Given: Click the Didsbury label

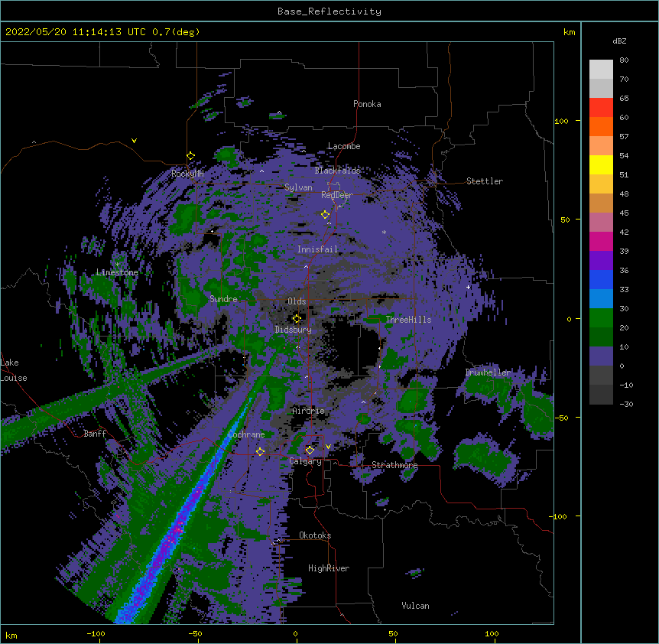Looking at the screenshot, I should coord(293,330).
